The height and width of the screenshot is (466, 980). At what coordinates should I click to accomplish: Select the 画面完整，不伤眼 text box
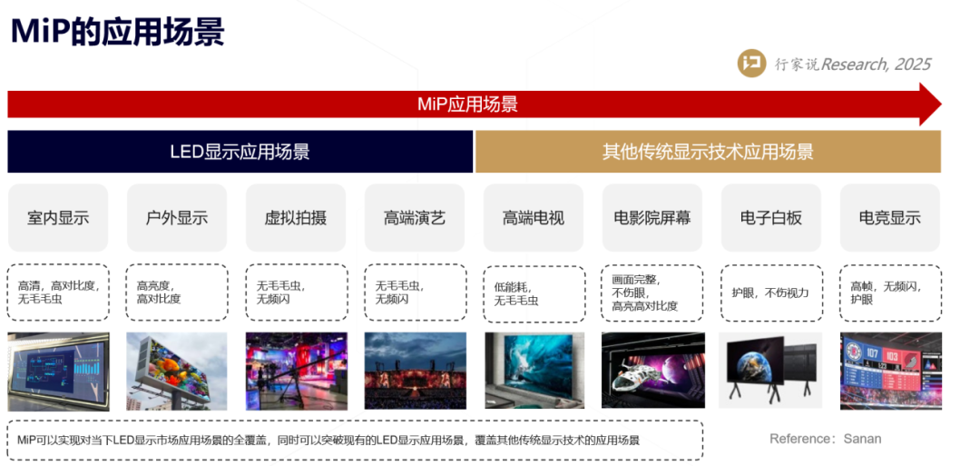pyautogui.click(x=653, y=292)
